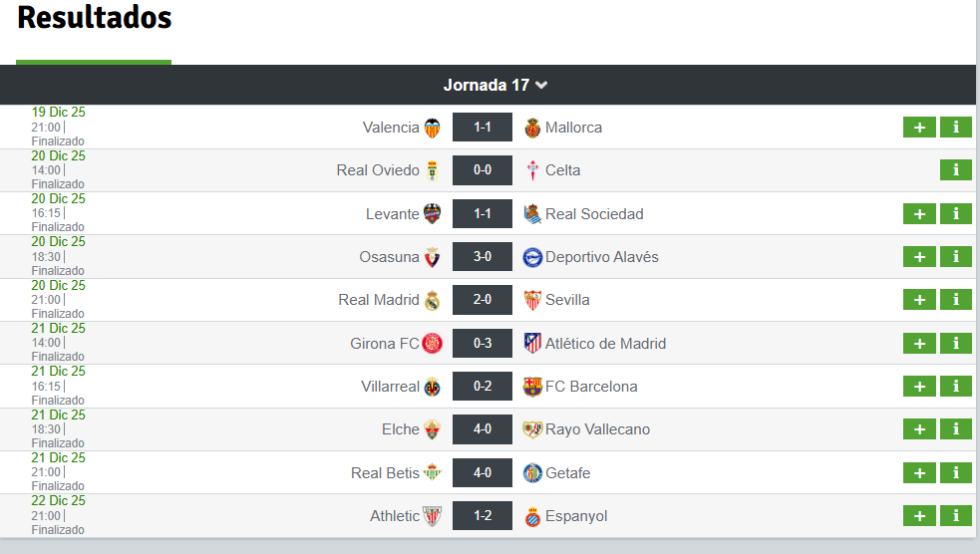Open info for Real Oviedo vs Celta
Viewport: 980px width, 554px height.
coord(955,170)
